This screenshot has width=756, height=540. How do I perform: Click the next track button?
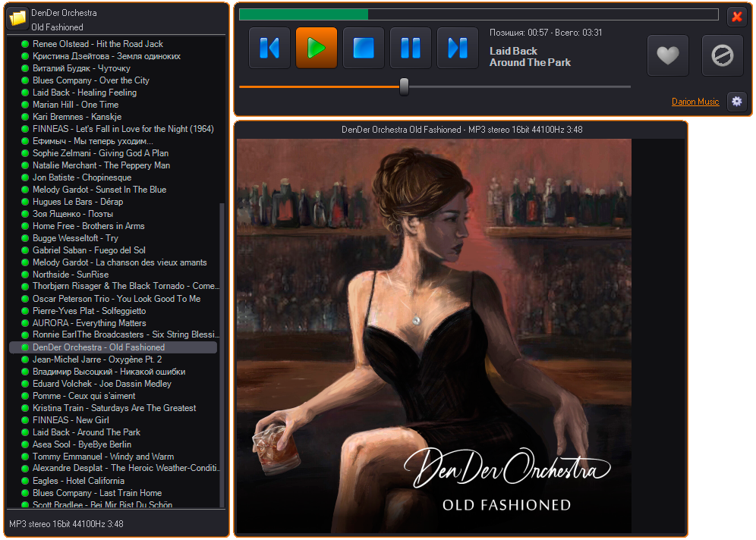pos(458,48)
